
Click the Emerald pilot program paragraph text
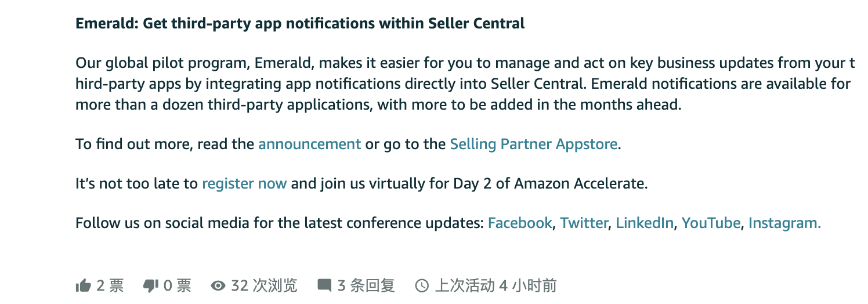click(x=465, y=84)
